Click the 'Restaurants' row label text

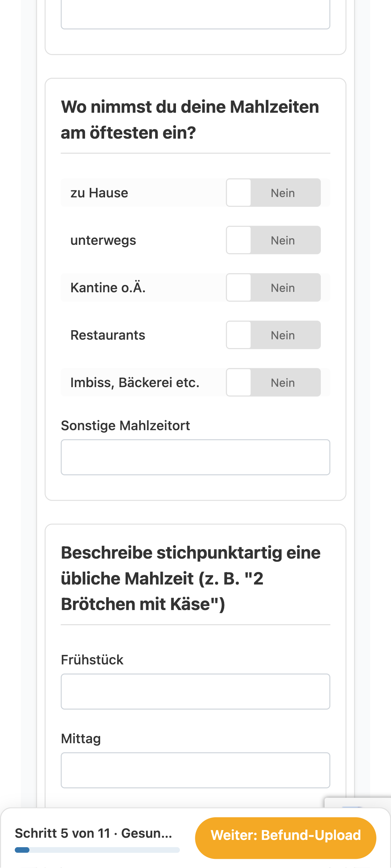coord(108,335)
